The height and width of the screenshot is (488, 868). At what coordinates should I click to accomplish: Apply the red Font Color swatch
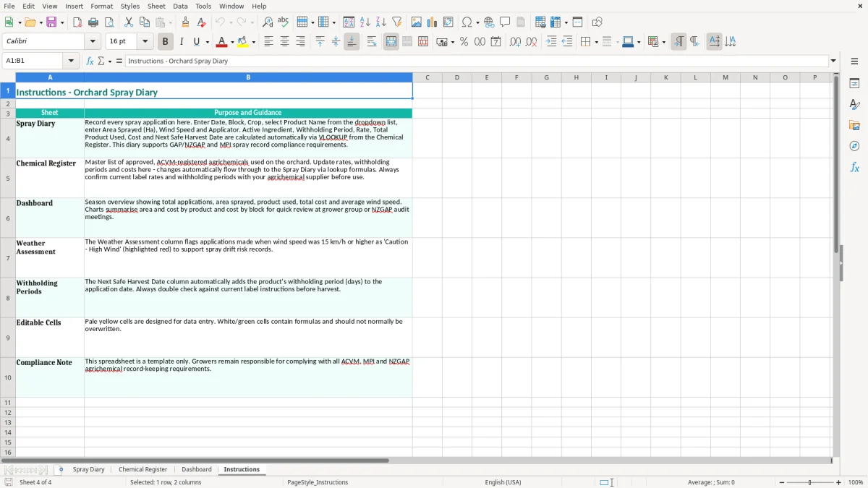coord(221,42)
